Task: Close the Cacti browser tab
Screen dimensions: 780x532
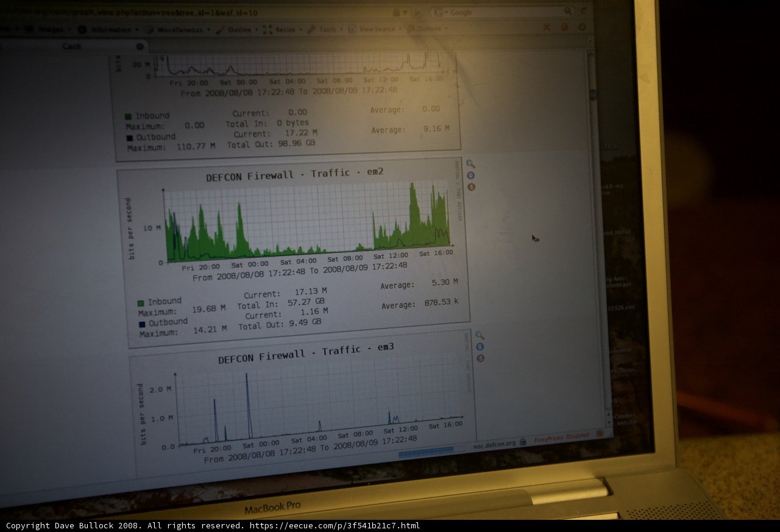Action: point(140,46)
